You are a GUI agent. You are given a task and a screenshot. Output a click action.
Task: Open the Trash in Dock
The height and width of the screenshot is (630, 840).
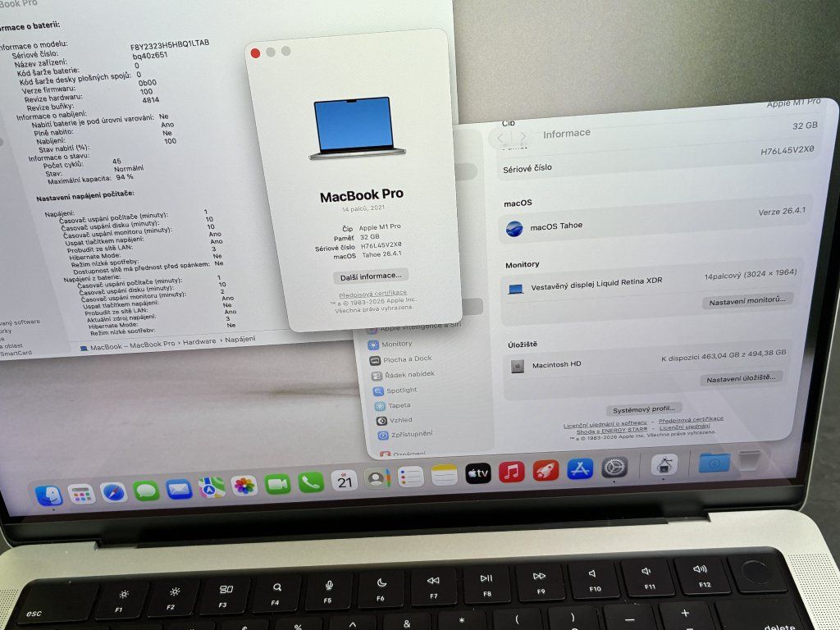[x=750, y=460]
